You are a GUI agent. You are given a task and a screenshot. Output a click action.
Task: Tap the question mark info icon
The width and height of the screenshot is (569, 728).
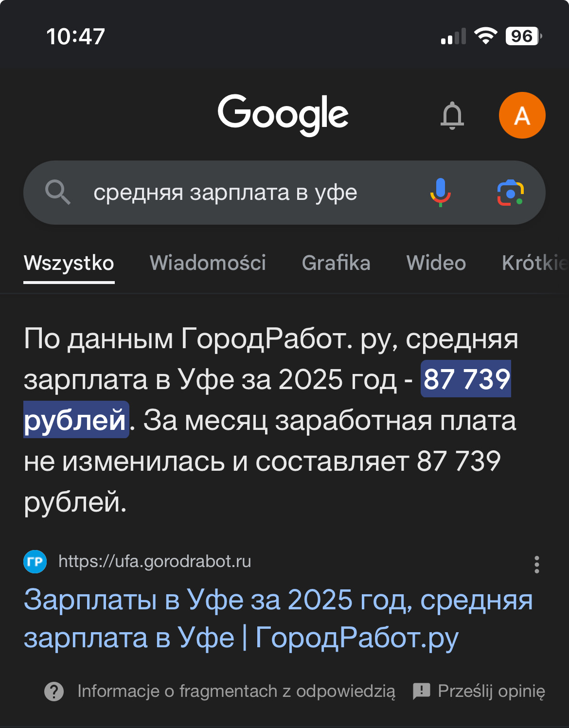[54, 691]
